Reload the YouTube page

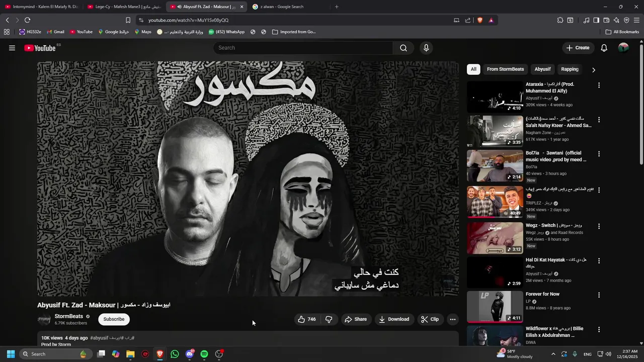[x=27, y=20]
